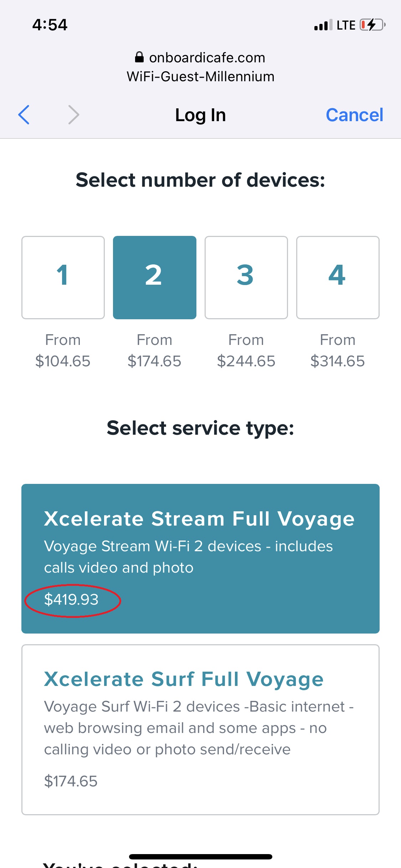Tap the forward arrow in browser bar
This screenshot has width=401, height=868.
point(73,115)
